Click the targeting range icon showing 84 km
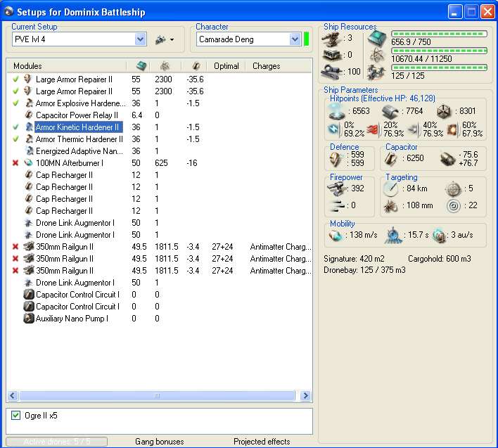The image size is (498, 448). point(390,188)
